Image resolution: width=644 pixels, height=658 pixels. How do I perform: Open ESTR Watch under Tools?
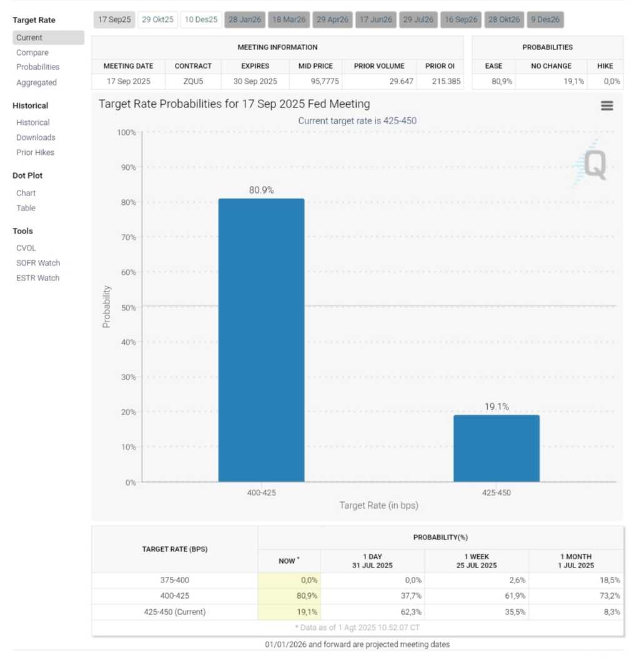click(37, 278)
